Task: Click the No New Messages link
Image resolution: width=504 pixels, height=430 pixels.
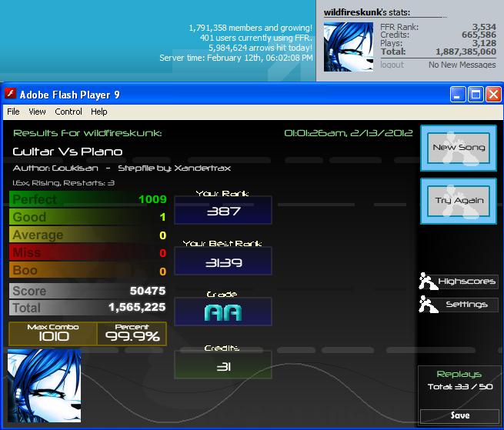Action: (x=462, y=65)
